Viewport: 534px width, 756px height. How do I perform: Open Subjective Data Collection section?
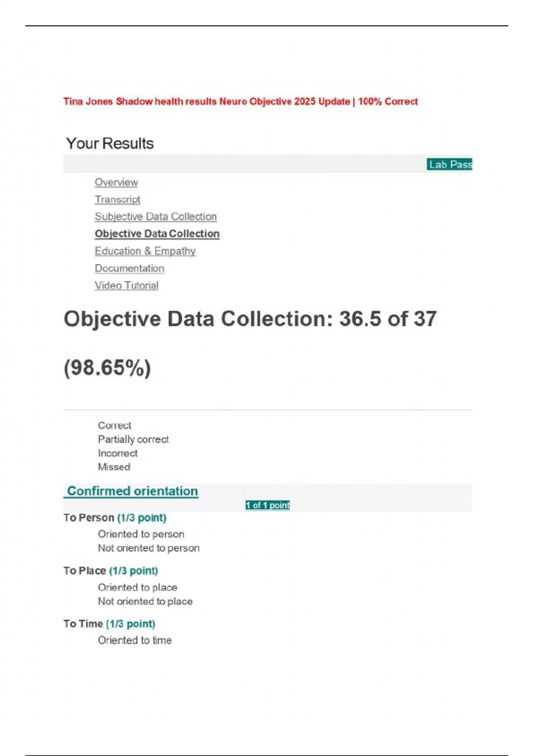(156, 217)
